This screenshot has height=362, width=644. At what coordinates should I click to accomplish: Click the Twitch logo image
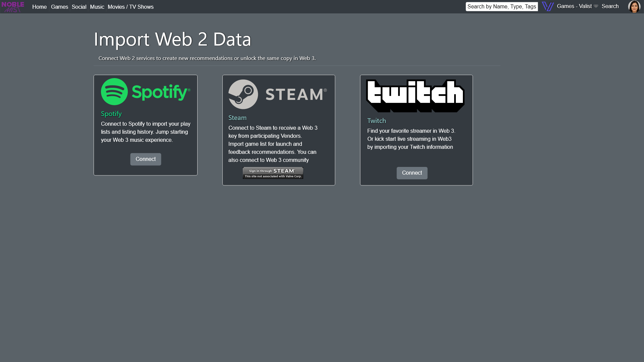tap(415, 96)
